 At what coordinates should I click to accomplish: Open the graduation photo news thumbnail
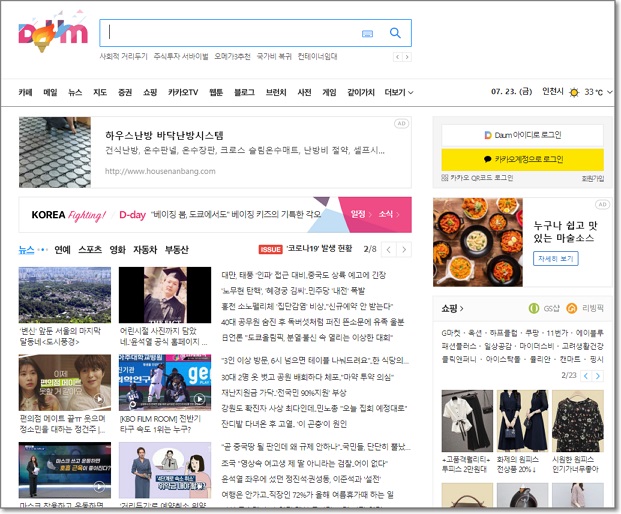coord(165,295)
